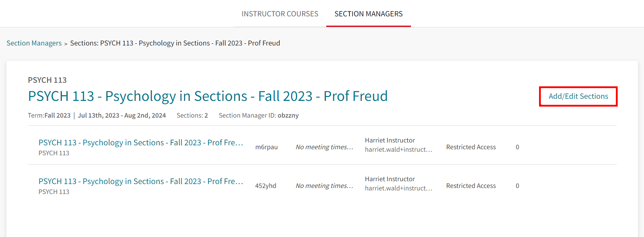
Task: Open email link in first section row
Action: click(x=398, y=150)
